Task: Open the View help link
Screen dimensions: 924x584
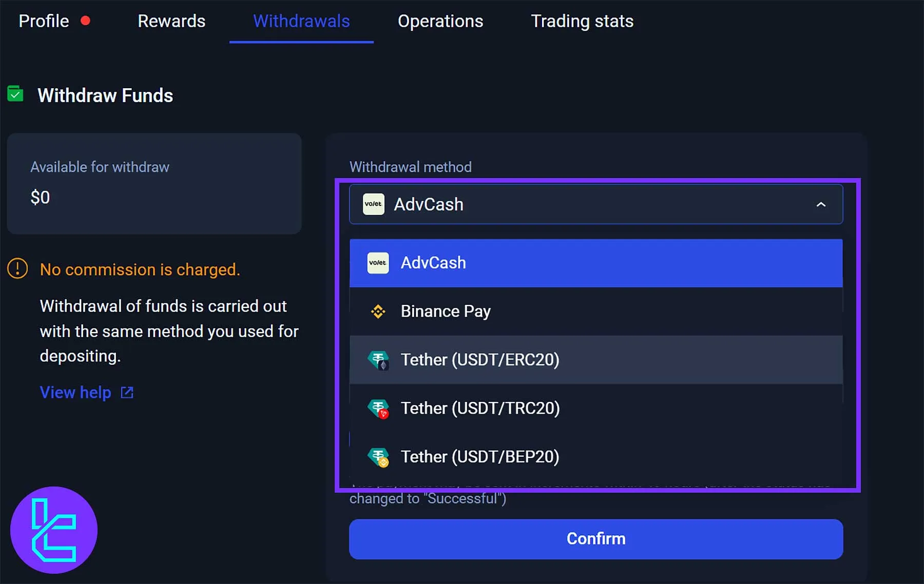Action: [x=75, y=392]
